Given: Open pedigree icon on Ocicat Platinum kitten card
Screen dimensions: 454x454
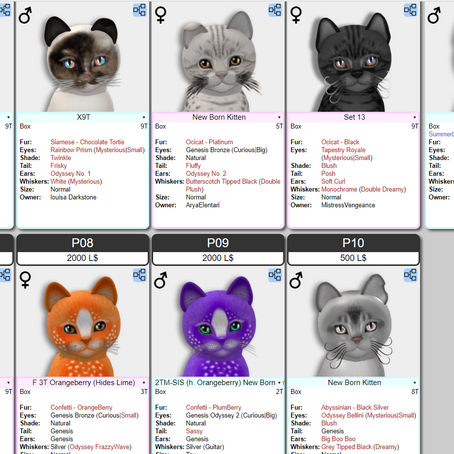Looking at the screenshot, I should 275,10.
